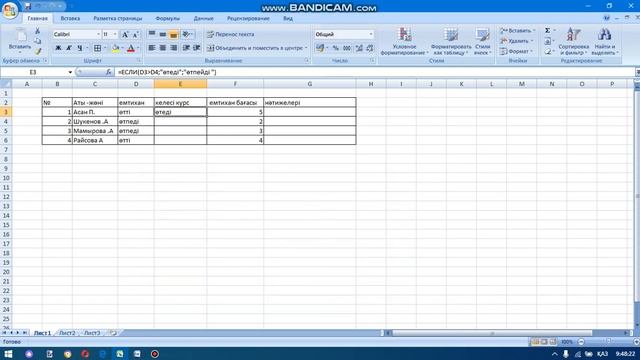Image resolution: width=640 pixels, height=360 pixels.
Task: Open the fill color dropdown arrow
Action: 122,48
